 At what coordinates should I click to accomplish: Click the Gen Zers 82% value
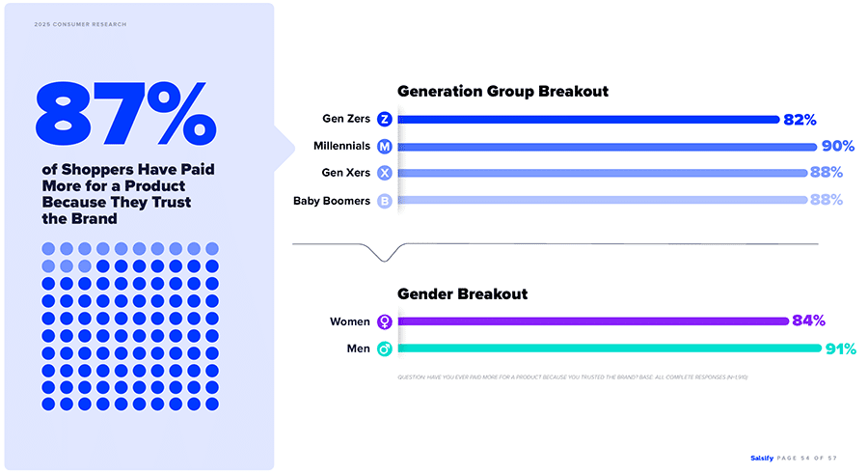point(800,120)
